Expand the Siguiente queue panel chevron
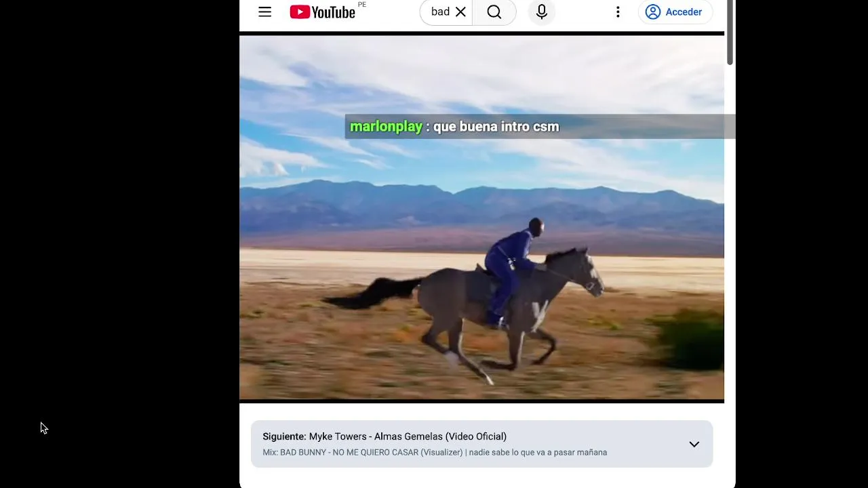The height and width of the screenshot is (488, 868). pyautogui.click(x=694, y=445)
